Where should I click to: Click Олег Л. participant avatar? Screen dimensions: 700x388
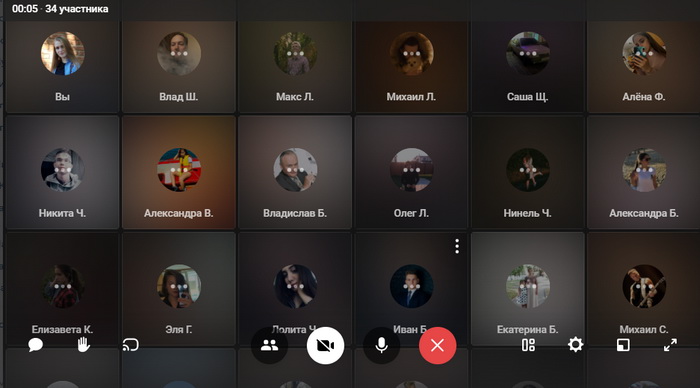(x=412, y=170)
